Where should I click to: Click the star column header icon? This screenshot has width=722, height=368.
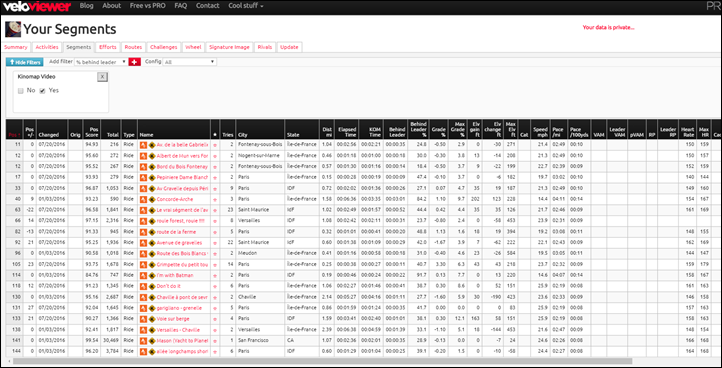(215, 135)
